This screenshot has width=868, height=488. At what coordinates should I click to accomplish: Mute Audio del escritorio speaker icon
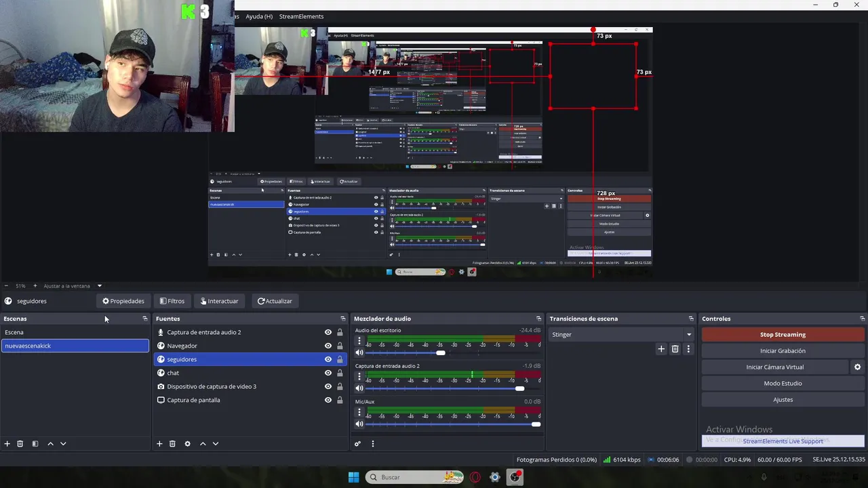[x=359, y=352]
